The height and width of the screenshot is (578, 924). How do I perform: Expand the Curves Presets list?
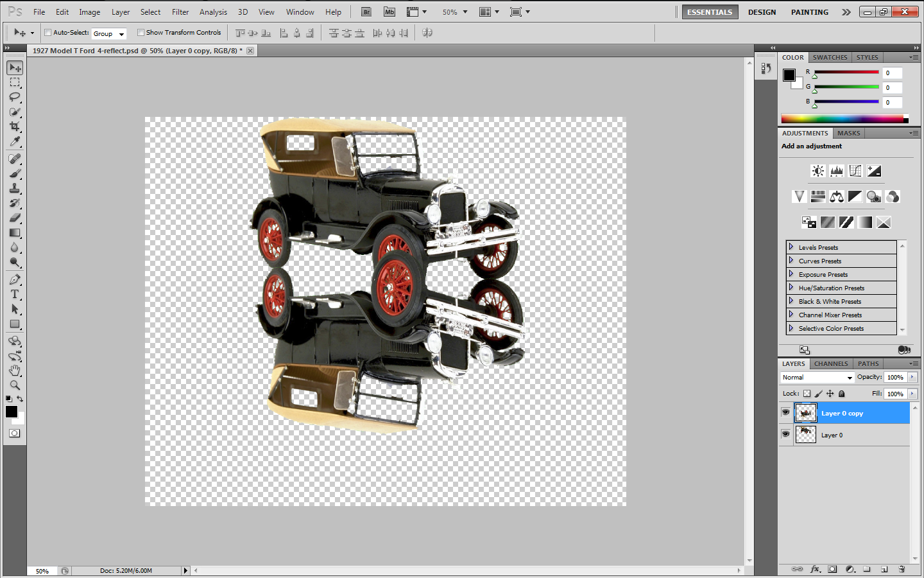coord(791,261)
